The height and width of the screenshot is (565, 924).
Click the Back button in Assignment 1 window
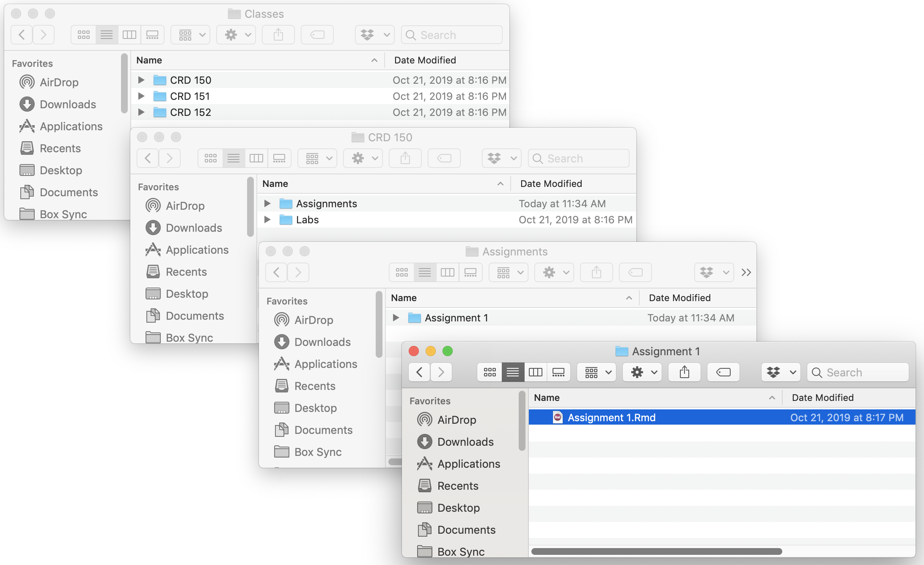click(x=419, y=372)
